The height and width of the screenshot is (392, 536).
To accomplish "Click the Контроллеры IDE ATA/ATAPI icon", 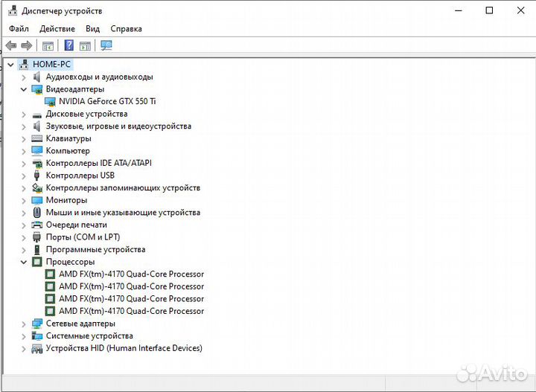I will [x=37, y=163].
